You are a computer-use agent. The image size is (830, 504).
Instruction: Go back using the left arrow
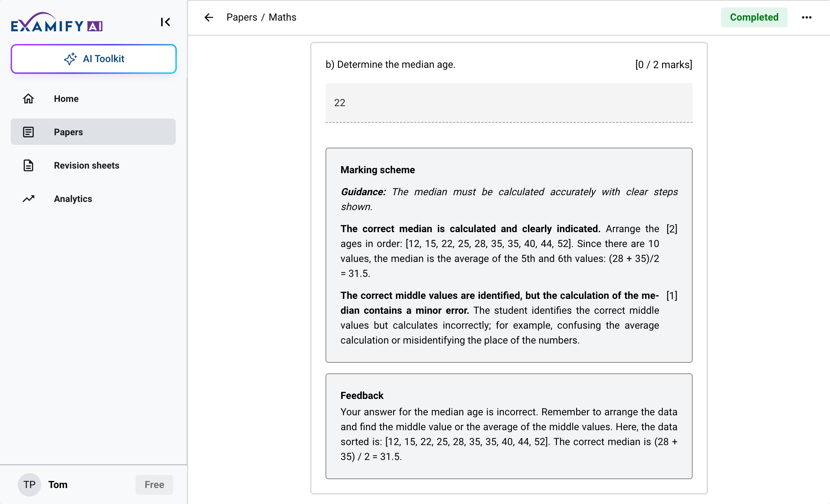click(x=209, y=17)
